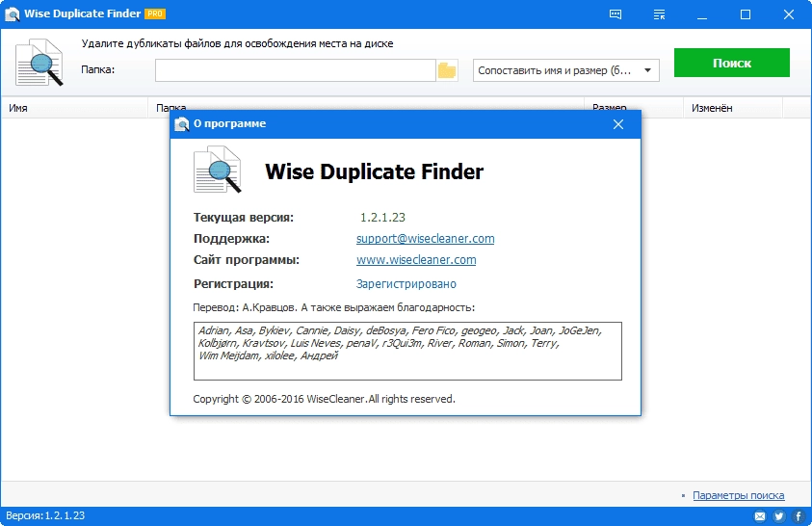The height and width of the screenshot is (526, 812).
Task: Open the «Сопоставить имя и размер» dropdown
Action: (566, 70)
